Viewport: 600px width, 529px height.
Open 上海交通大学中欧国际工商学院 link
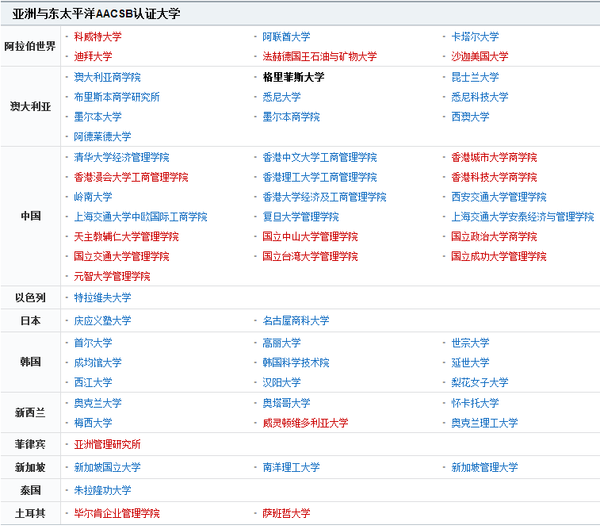pos(140,217)
